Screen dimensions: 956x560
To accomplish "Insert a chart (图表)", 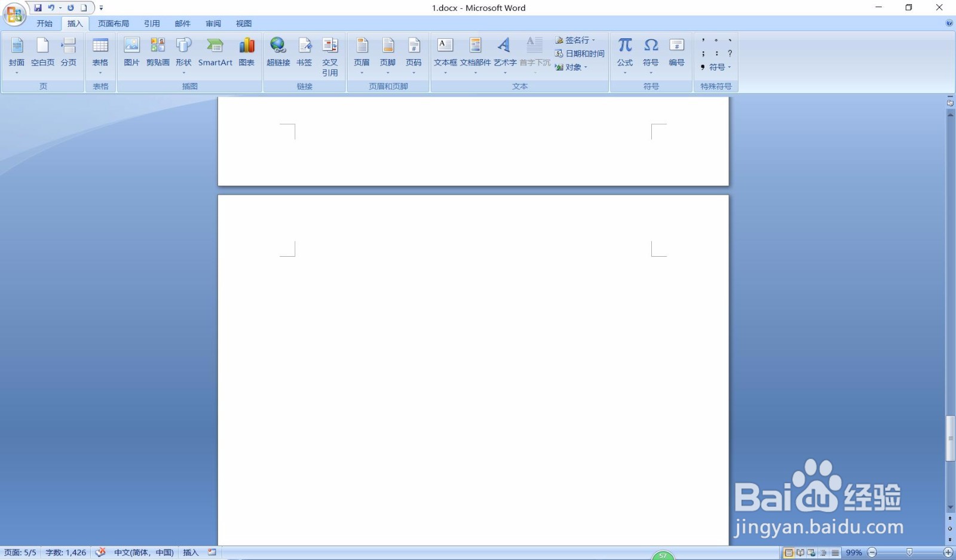I will click(247, 53).
